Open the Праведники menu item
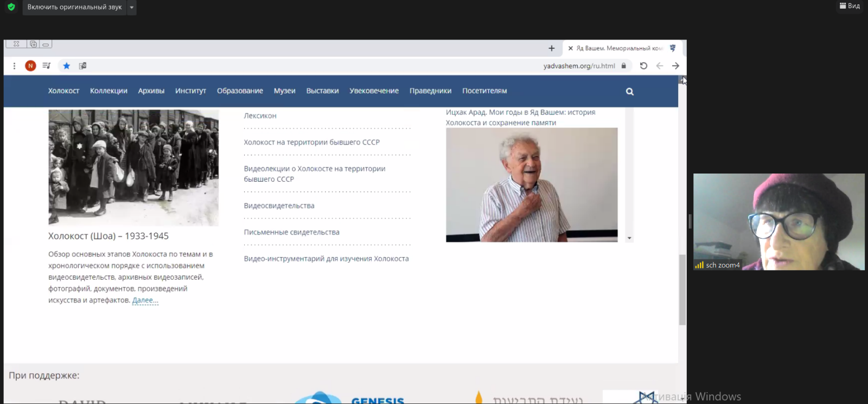This screenshot has height=404, width=868. click(x=430, y=91)
